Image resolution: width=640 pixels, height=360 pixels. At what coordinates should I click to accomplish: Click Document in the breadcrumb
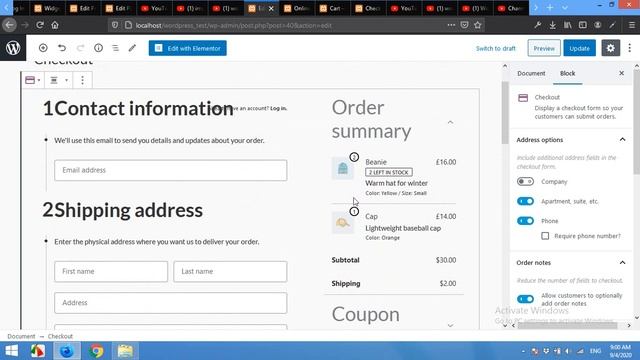21,336
